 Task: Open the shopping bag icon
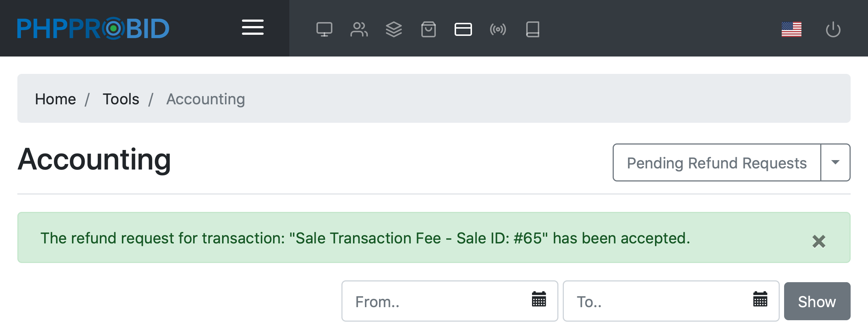click(428, 29)
